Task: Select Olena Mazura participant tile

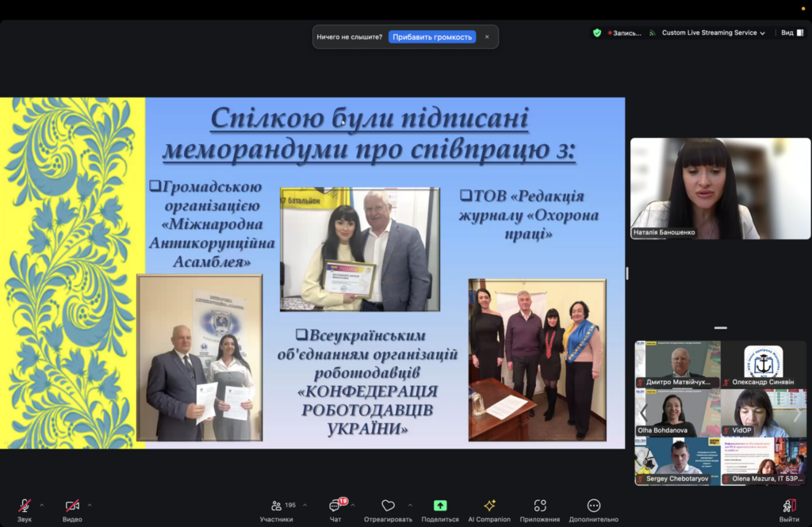Action: [764, 461]
